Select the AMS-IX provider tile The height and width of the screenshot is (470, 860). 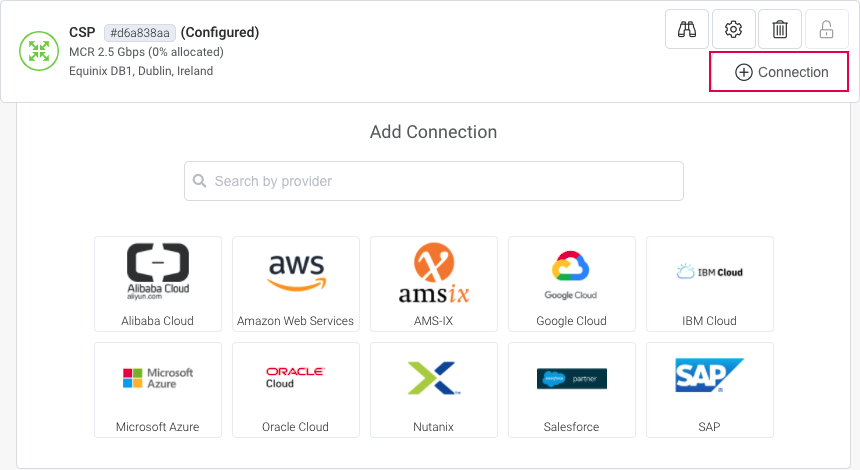(434, 284)
